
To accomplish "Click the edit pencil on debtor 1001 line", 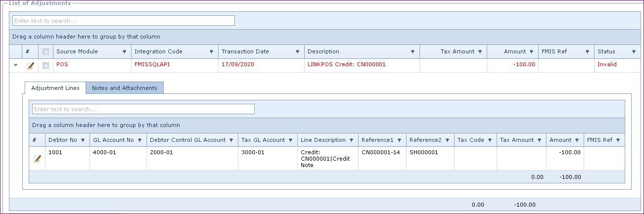I will tap(37, 159).
